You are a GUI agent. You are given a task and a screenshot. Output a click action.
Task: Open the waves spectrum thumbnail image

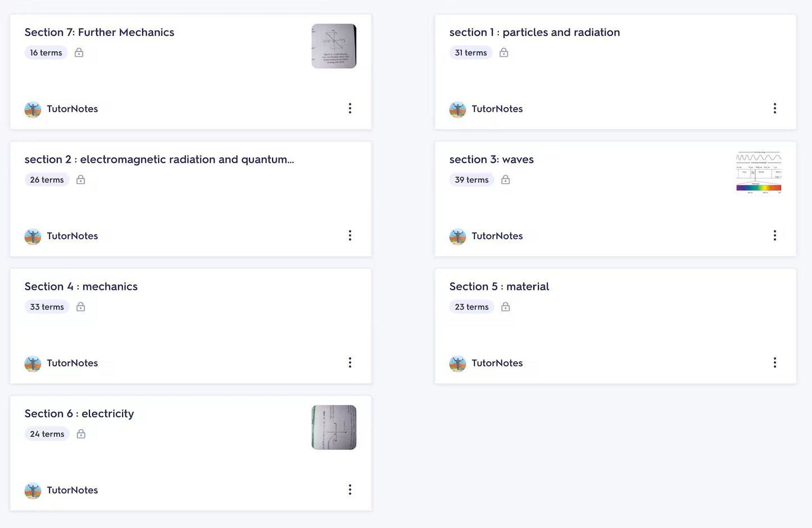(x=759, y=172)
